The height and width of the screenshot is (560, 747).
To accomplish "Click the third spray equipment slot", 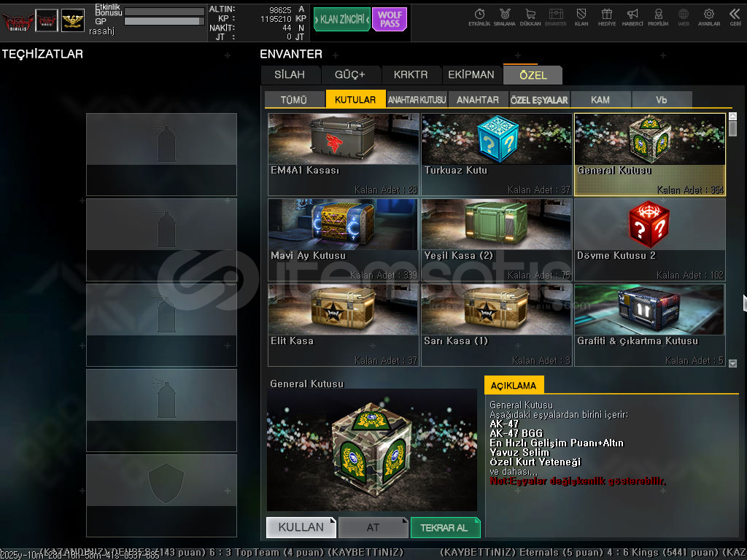I will (161, 325).
